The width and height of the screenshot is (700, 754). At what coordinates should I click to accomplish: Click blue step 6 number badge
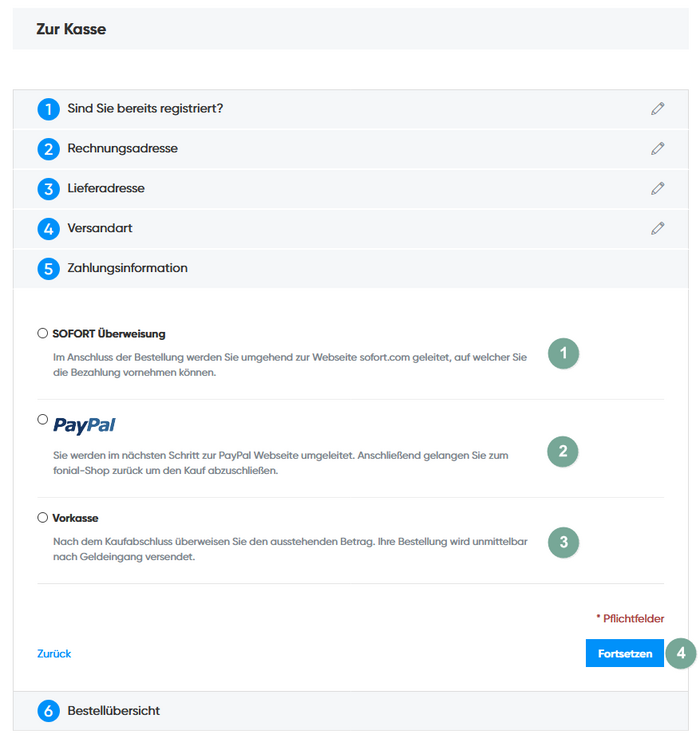point(48,711)
